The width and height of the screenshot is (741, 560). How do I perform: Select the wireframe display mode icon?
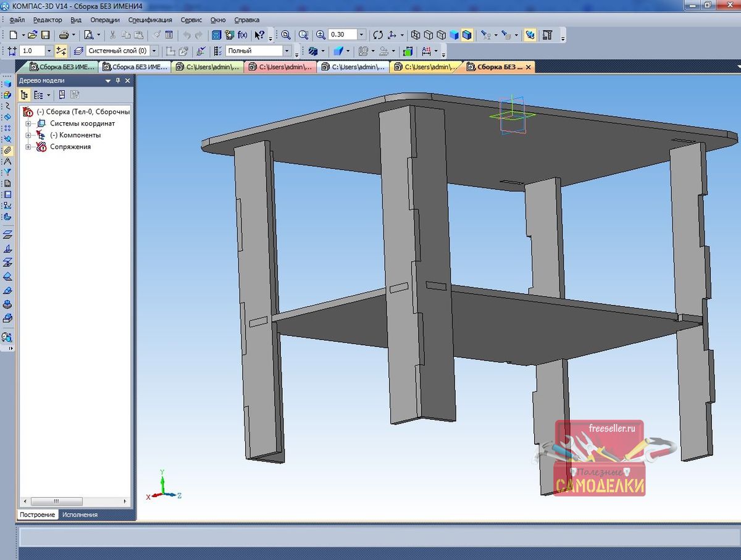pos(416,35)
